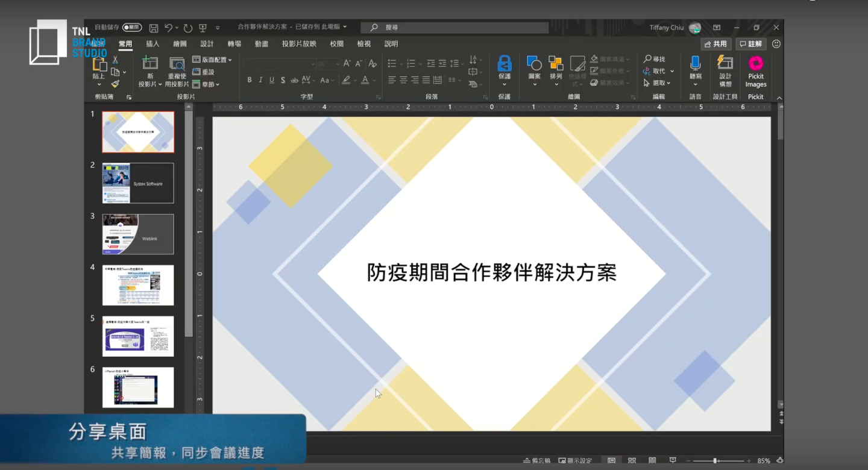This screenshot has height=470, width=868.
Task: Expand the Layout (版面配置) dropdown
Action: [212, 60]
